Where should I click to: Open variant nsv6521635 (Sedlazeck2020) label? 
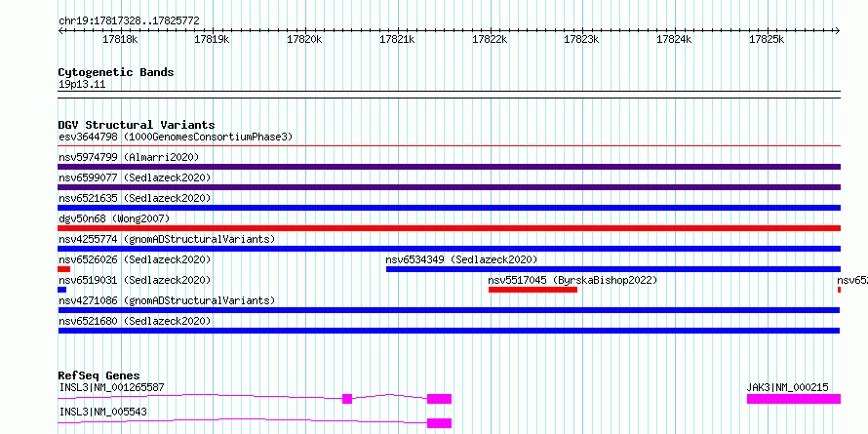[x=135, y=198]
